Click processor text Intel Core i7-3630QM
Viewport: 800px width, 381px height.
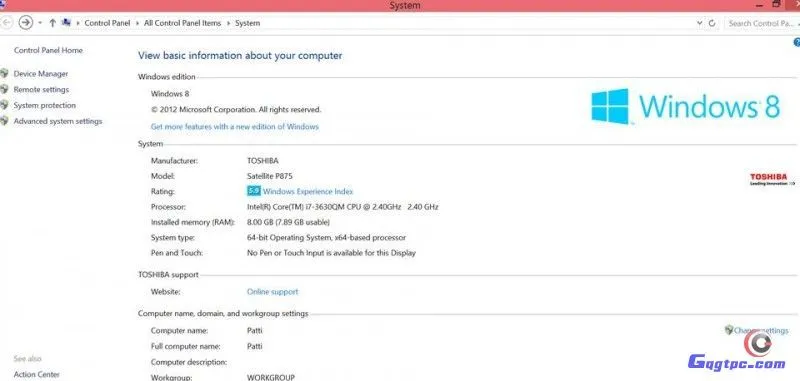342,207
